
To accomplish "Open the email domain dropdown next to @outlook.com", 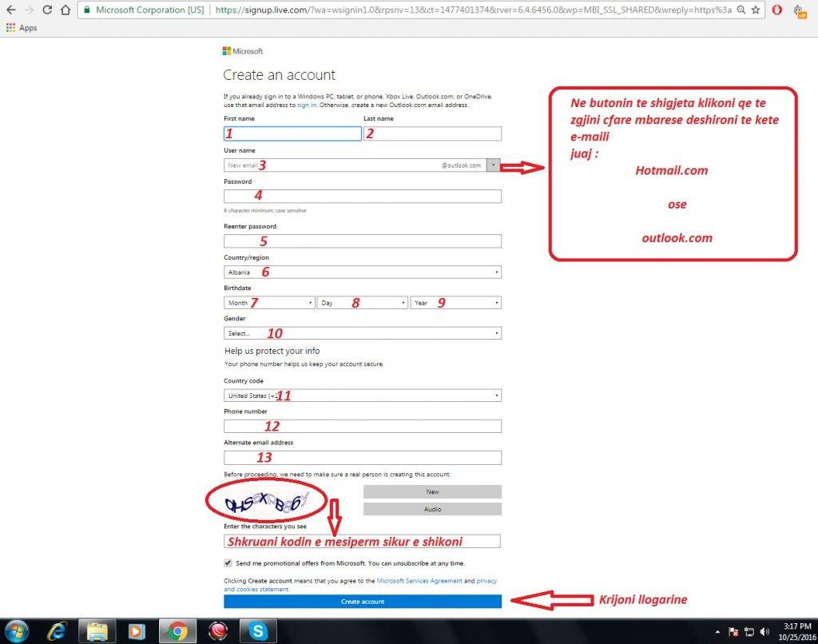I will (x=494, y=165).
